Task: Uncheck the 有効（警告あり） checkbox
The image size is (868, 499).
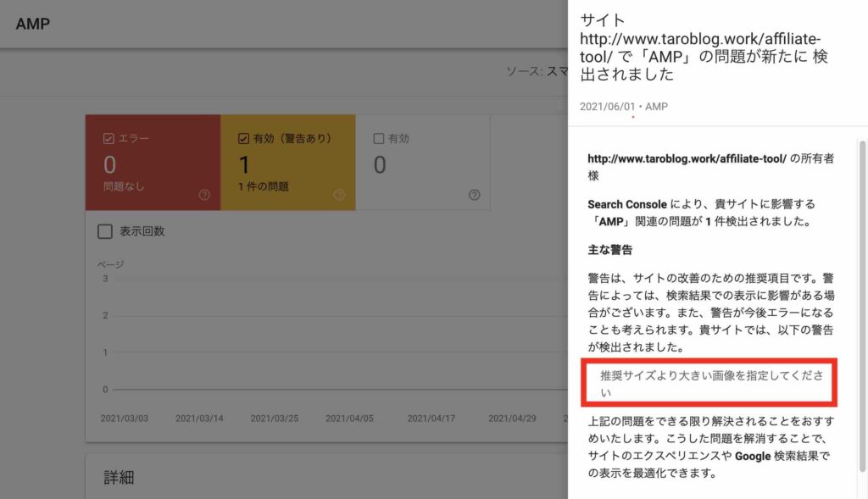Action: coord(243,138)
